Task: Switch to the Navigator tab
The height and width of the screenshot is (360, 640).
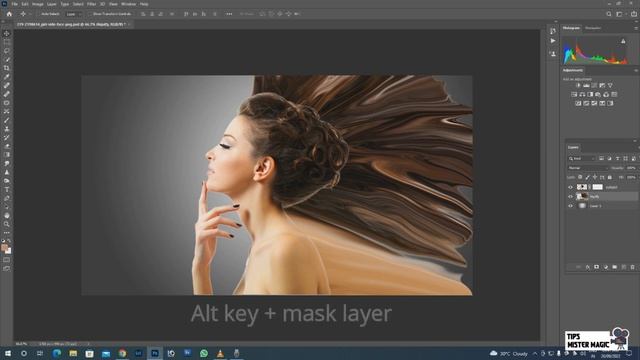Action: [x=593, y=28]
